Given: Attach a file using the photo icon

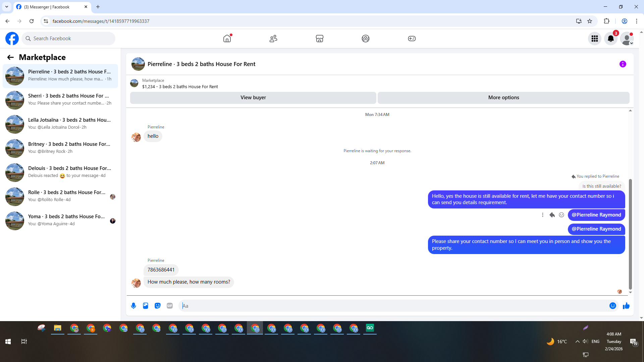Looking at the screenshot, I should click(x=146, y=306).
